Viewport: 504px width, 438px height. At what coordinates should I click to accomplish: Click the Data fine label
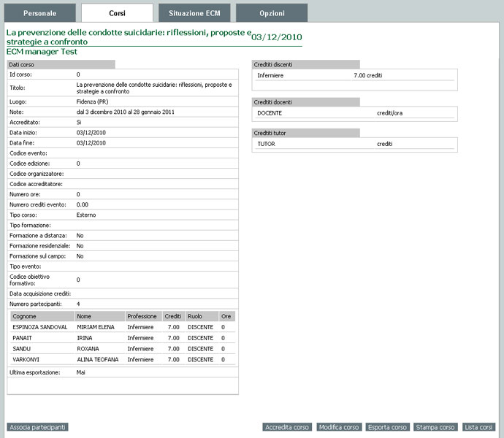(x=22, y=143)
